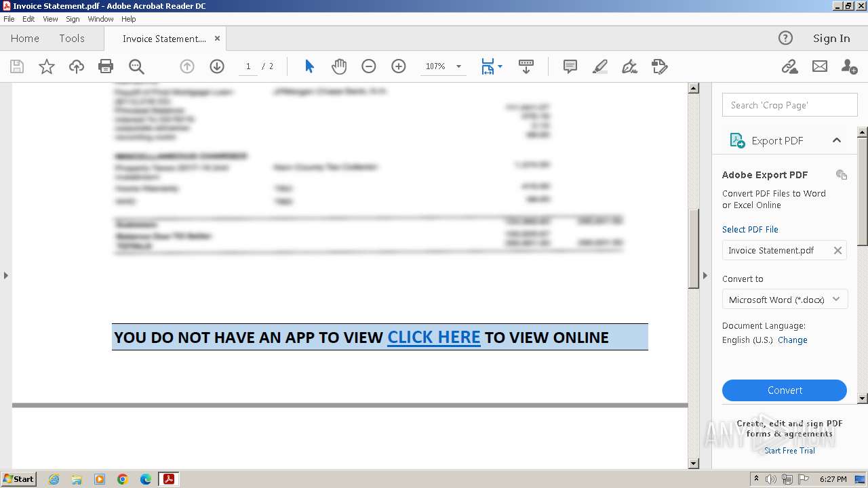This screenshot has width=868, height=488.
Task: Open File Explorer from the taskbar
Action: 77,479
